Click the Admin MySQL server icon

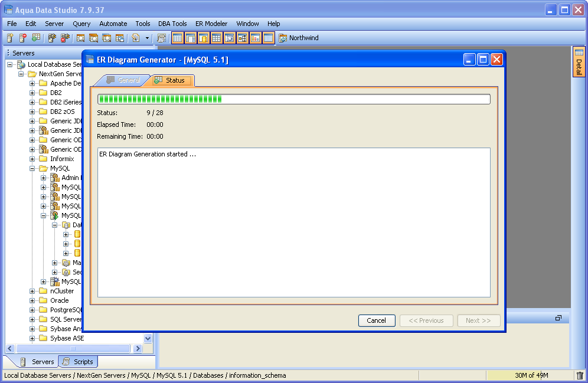[55, 178]
